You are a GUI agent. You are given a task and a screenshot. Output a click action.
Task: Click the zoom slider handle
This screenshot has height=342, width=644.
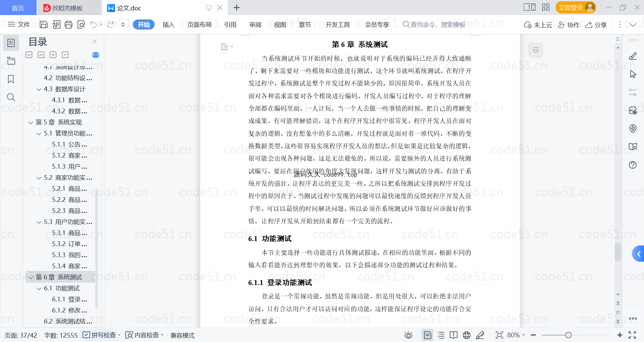point(568,335)
